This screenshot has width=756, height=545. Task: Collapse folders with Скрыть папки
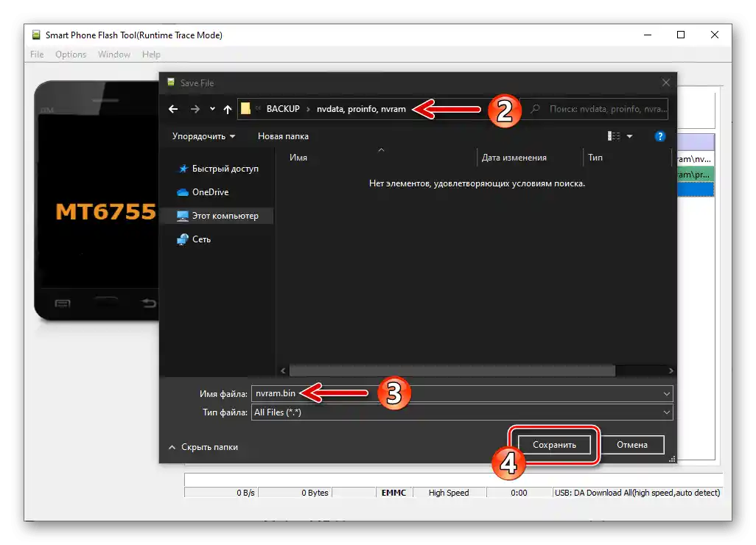click(x=203, y=447)
